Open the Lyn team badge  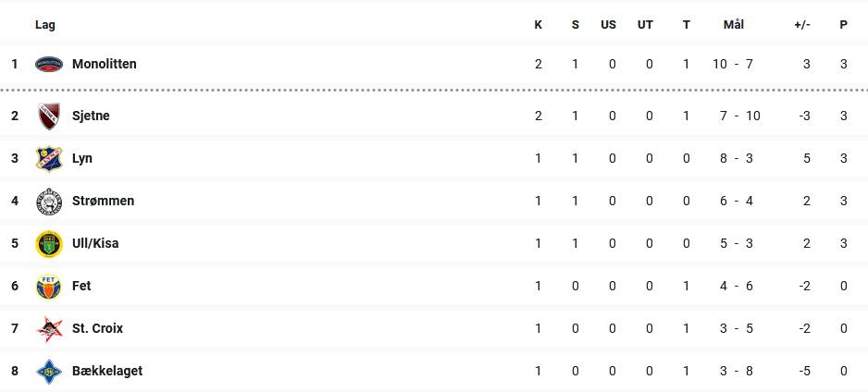tap(49, 159)
